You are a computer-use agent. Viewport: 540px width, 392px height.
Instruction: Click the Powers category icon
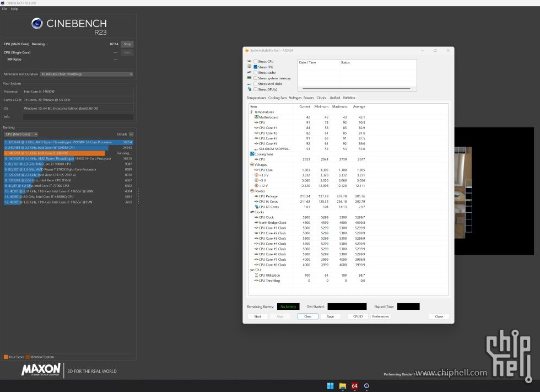click(x=252, y=191)
